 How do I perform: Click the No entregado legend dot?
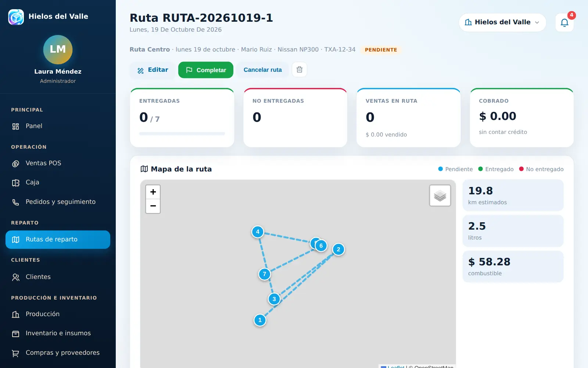tap(521, 169)
